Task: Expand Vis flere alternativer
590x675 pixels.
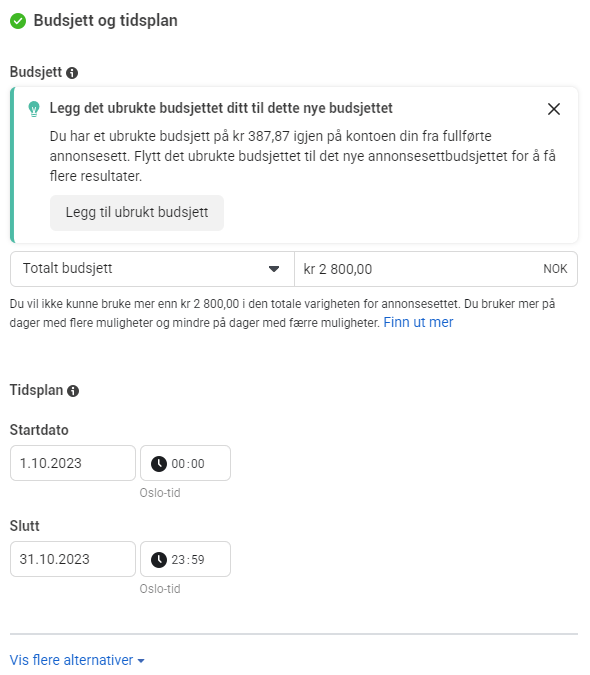Action: tap(77, 660)
